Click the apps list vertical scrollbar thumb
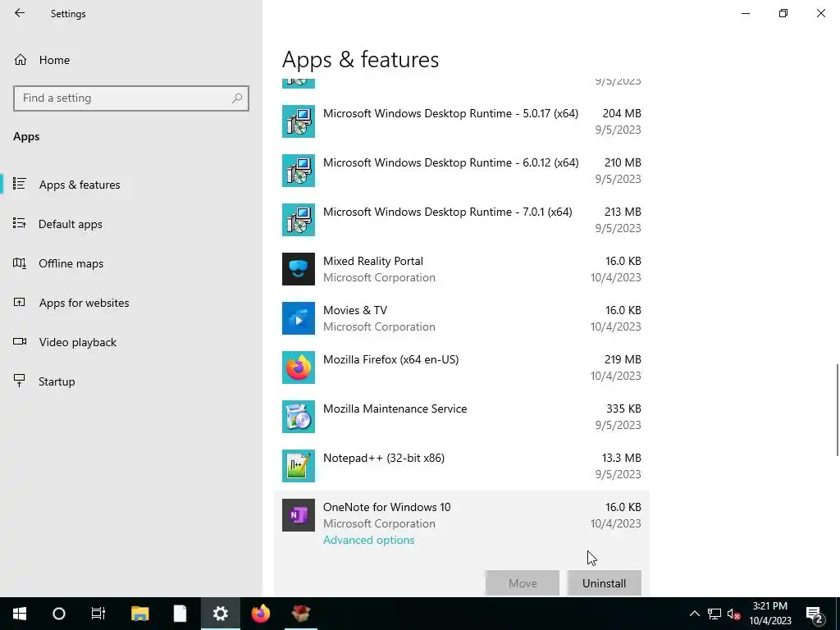 (x=838, y=410)
